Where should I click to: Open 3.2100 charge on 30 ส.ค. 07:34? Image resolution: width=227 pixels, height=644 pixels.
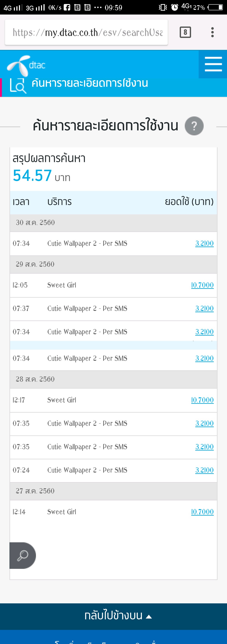click(204, 243)
